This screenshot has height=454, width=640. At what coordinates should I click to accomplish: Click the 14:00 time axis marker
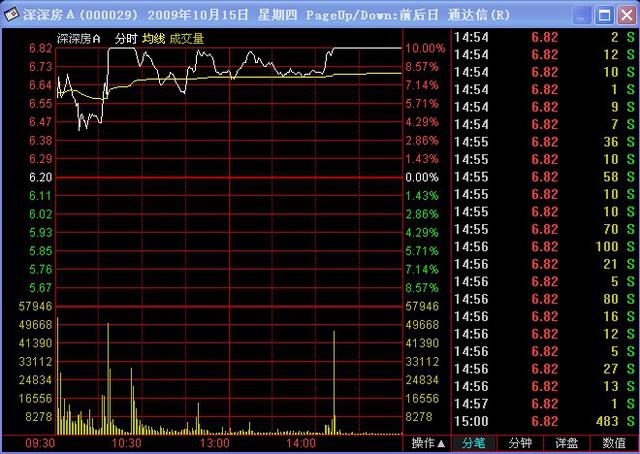pyautogui.click(x=301, y=443)
